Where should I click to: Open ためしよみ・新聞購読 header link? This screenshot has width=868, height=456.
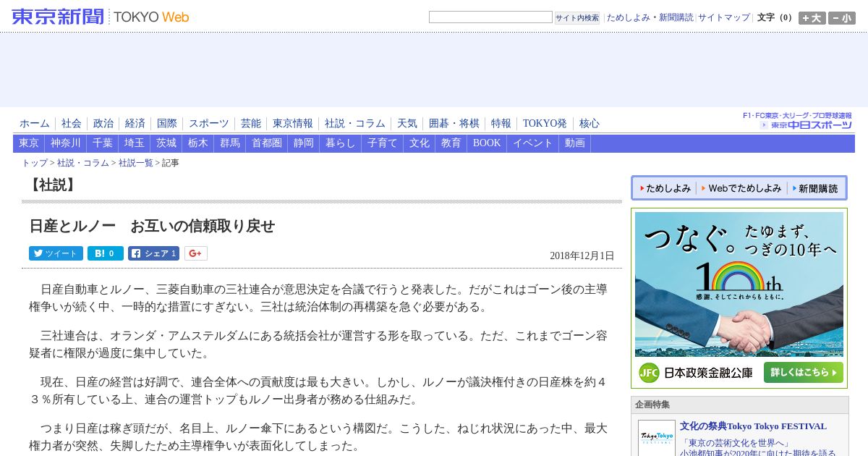point(650,17)
